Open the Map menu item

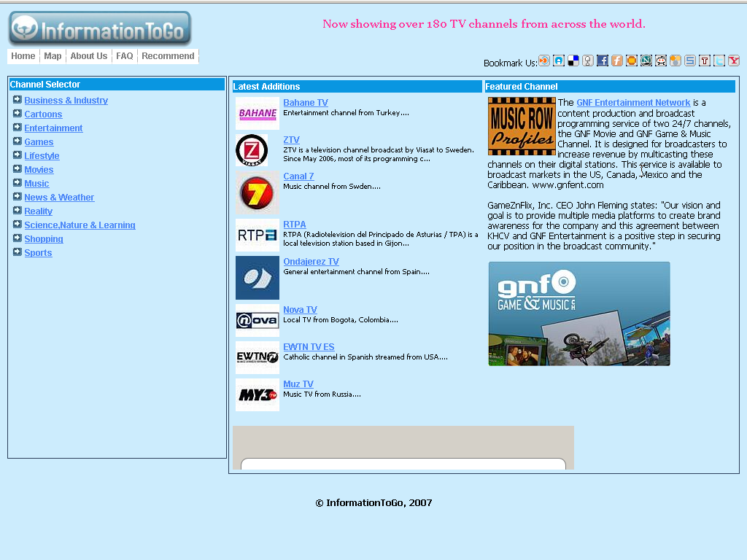[x=53, y=56]
